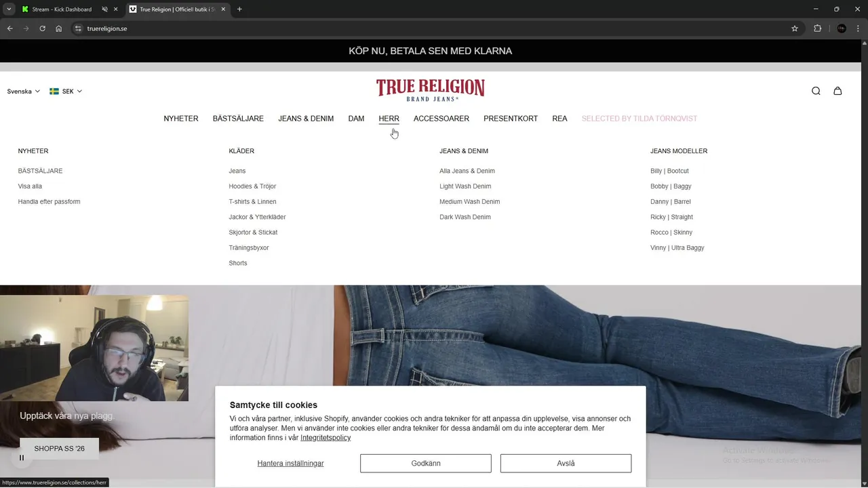Image resolution: width=868 pixels, height=488 pixels.
Task: Open Skjortor & Stickat link
Action: click(x=253, y=232)
